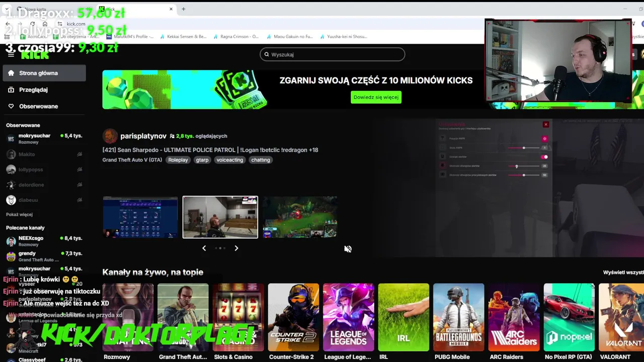This screenshot has height=362, width=644.
Task: Open the Counter-Strike 2 category card
Action: 293,317
